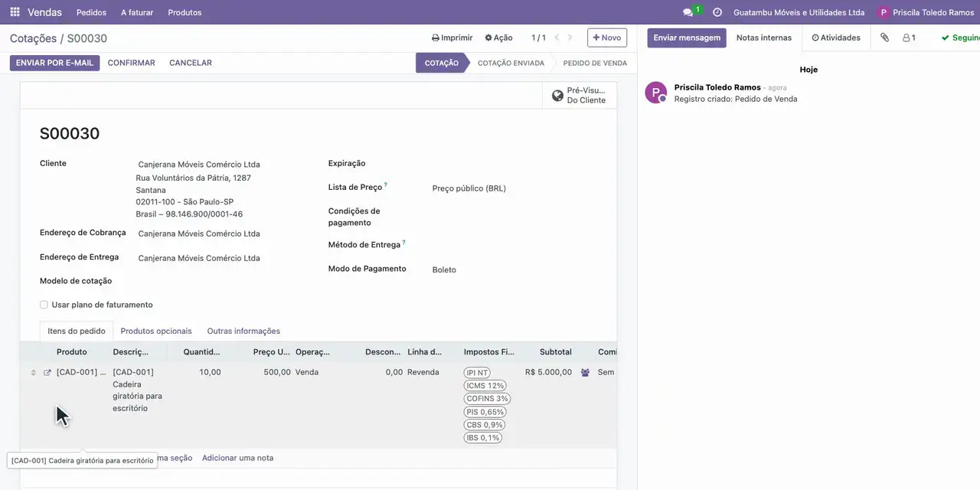980x490 pixels.
Task: Click Priscila Toledo Ramos avatar in chatter
Action: tap(655, 93)
